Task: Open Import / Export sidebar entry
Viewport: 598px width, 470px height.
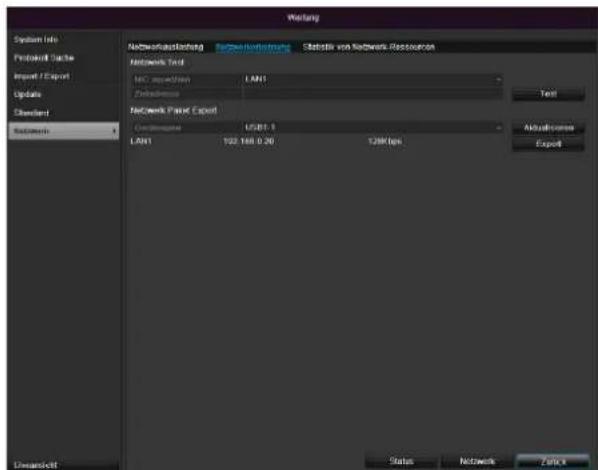Action: (x=42, y=76)
